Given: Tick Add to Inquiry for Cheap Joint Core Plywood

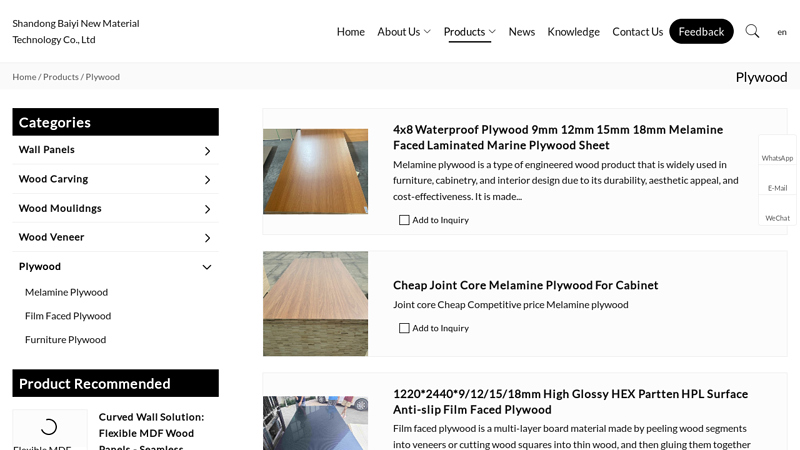Looking at the screenshot, I should tap(404, 328).
